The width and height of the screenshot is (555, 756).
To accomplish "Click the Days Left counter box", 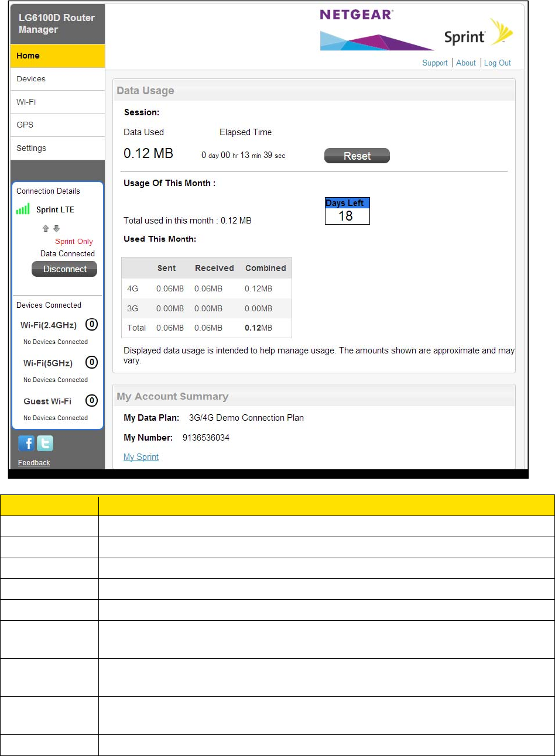I will click(347, 211).
